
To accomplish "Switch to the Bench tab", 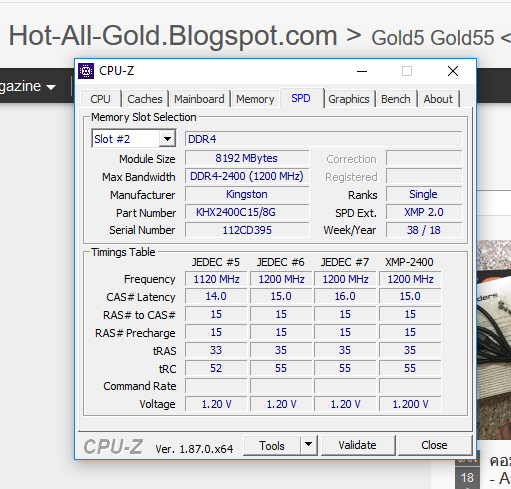I will click(396, 99).
